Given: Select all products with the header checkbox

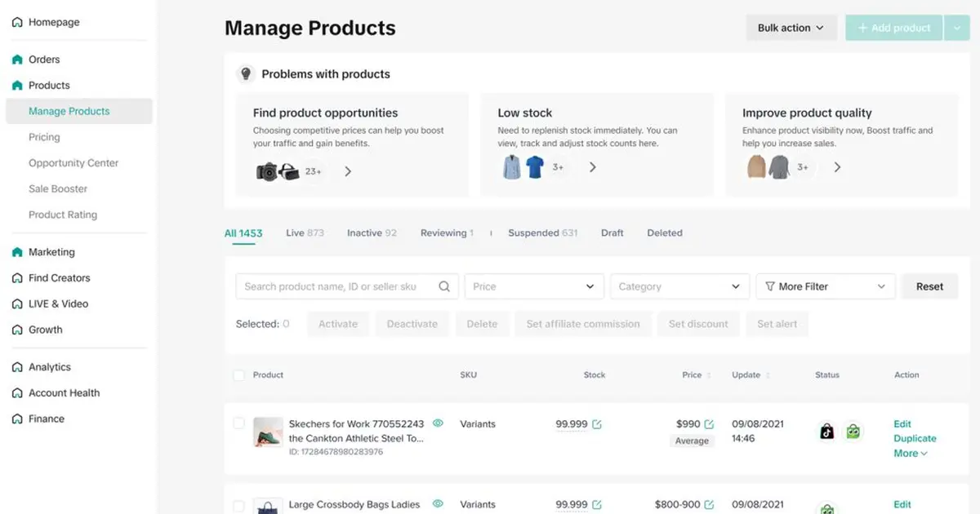Looking at the screenshot, I should [x=238, y=374].
